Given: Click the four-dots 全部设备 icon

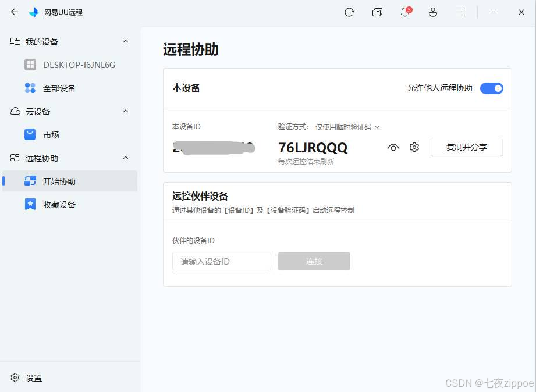Looking at the screenshot, I should coord(30,88).
